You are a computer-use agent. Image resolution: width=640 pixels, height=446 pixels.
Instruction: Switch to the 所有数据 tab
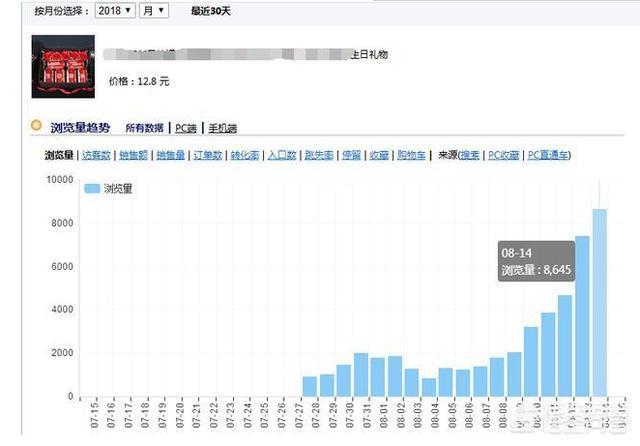[144, 128]
